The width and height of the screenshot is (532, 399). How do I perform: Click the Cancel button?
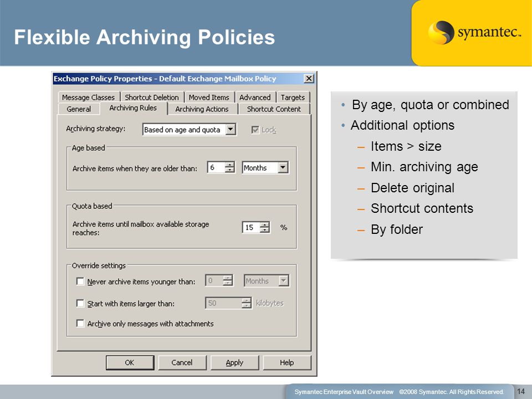[x=182, y=362]
